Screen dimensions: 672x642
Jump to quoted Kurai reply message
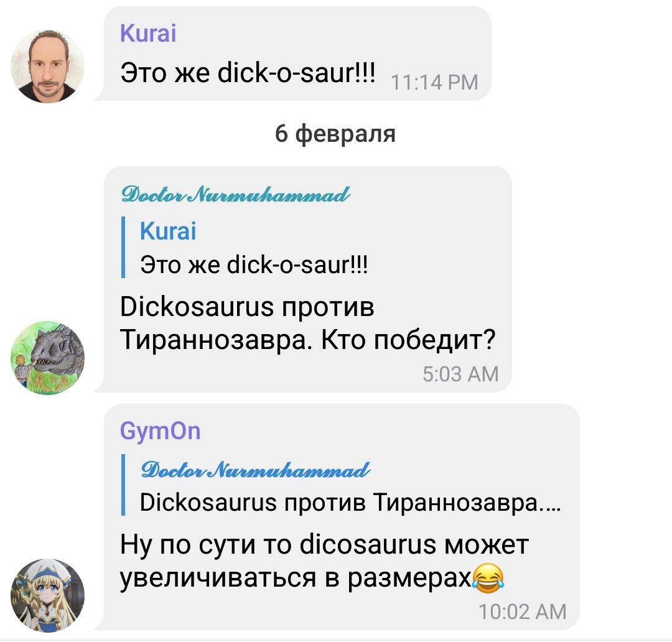[x=245, y=248]
